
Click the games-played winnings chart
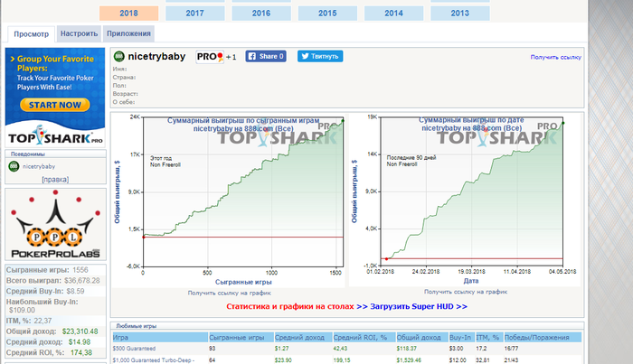(x=228, y=200)
